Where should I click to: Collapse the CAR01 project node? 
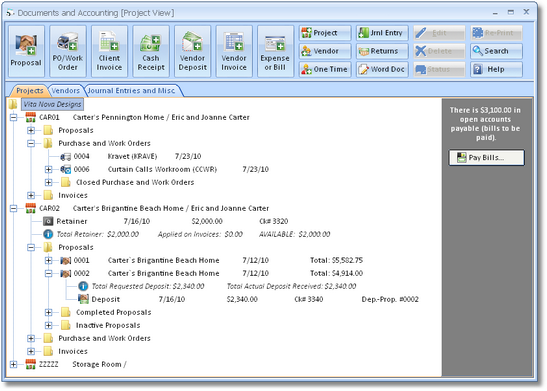[13, 117]
